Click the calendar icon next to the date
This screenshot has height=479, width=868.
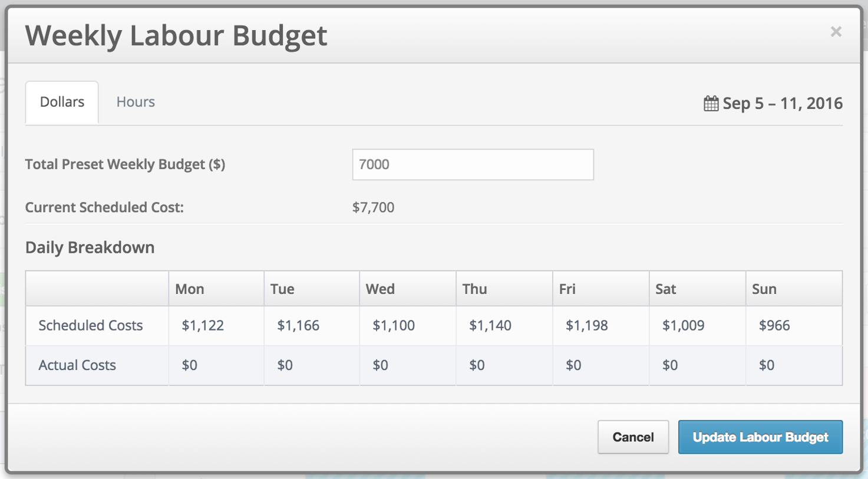click(x=711, y=103)
